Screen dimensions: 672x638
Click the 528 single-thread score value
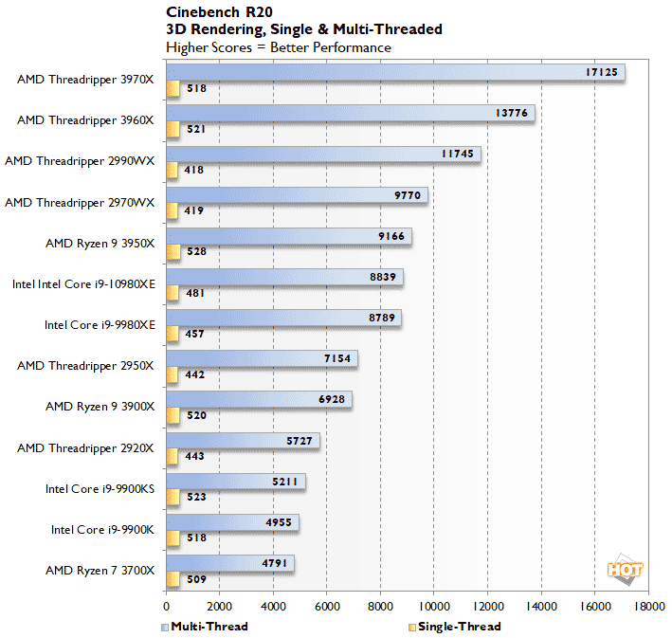(x=197, y=251)
